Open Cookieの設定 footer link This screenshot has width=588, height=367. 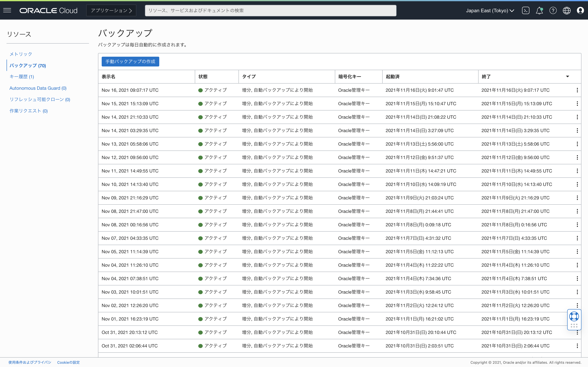coord(68,362)
